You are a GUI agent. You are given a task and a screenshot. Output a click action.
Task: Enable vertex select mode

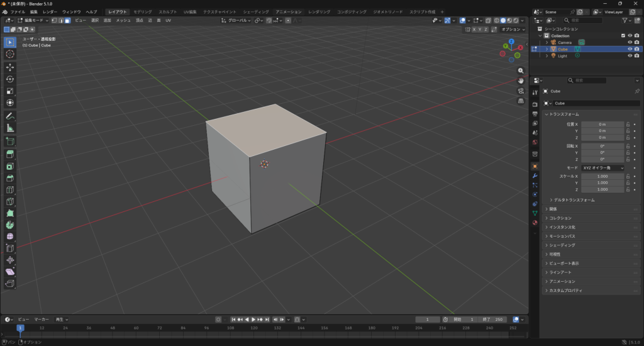tap(54, 20)
